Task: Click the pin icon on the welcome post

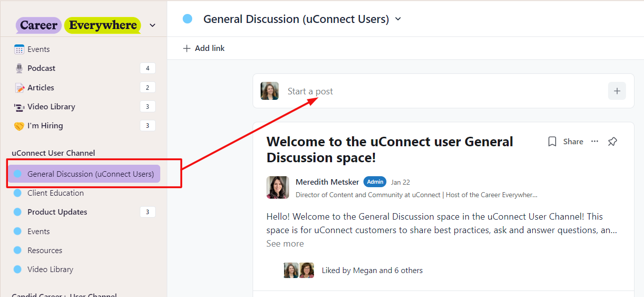Action: tap(613, 142)
